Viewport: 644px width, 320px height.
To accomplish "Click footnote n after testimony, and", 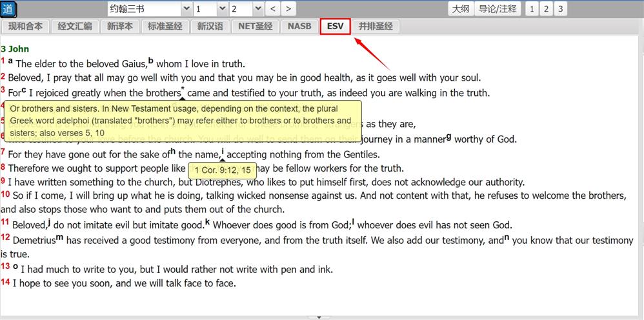I will [x=507, y=237].
